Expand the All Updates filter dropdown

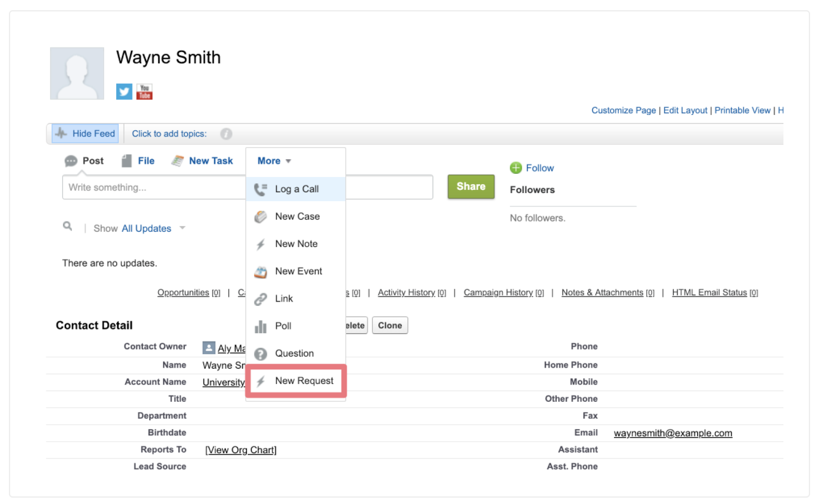pyautogui.click(x=182, y=228)
